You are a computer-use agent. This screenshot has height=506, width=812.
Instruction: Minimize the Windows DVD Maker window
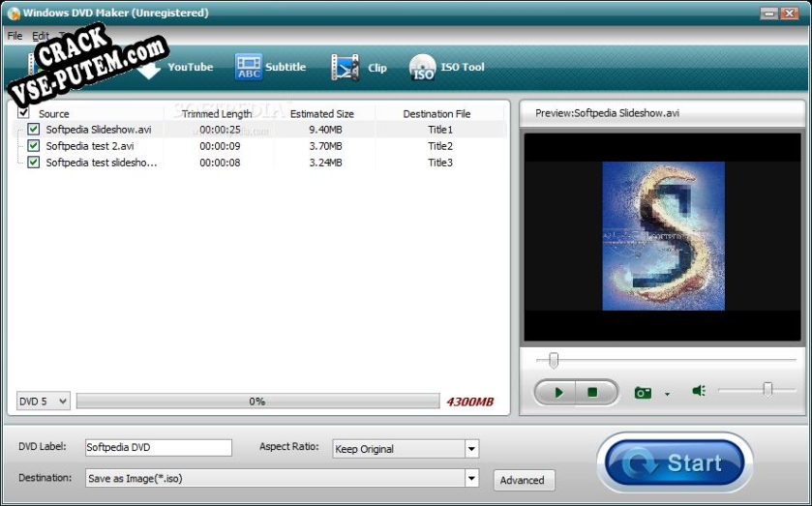coord(769,13)
